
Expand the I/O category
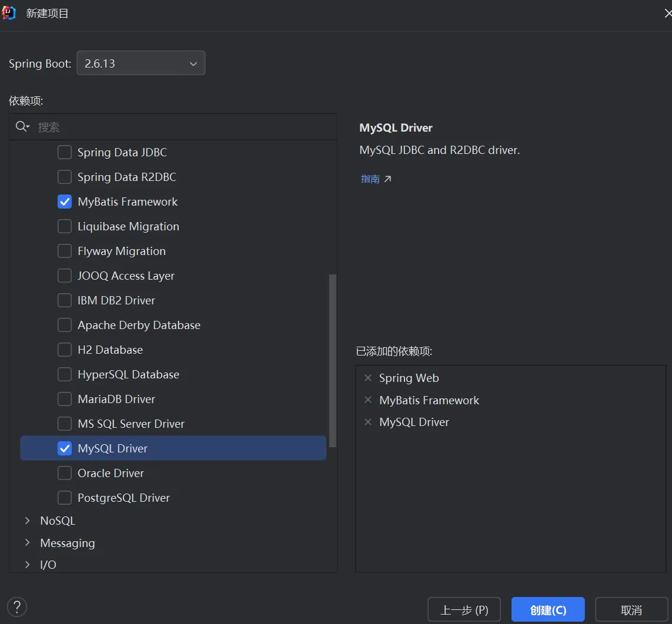click(27, 565)
